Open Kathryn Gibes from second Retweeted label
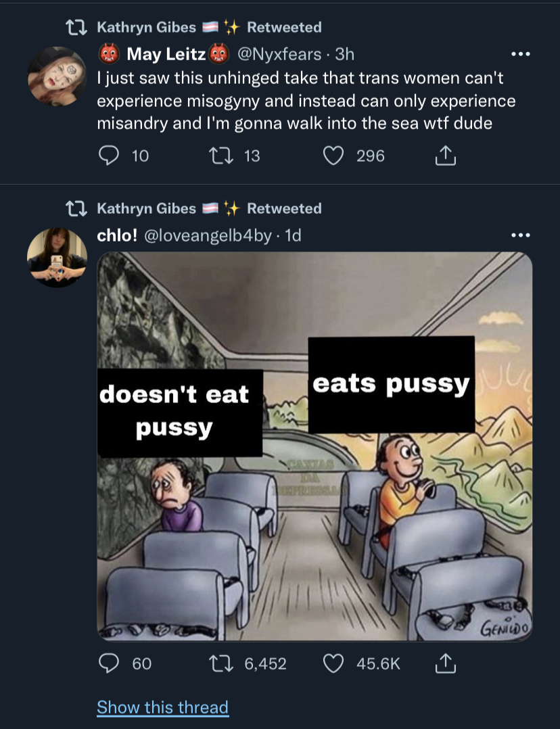 (146, 208)
